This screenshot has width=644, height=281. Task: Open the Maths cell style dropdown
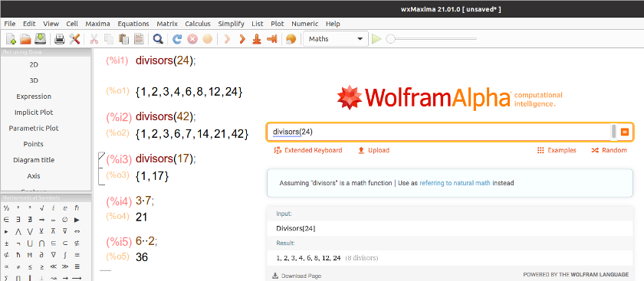click(335, 39)
